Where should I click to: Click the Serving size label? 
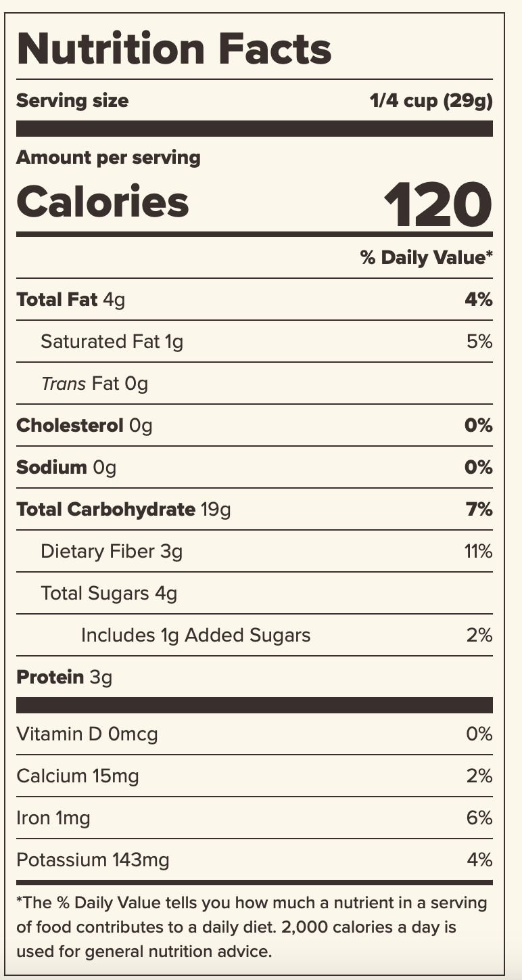click(72, 101)
